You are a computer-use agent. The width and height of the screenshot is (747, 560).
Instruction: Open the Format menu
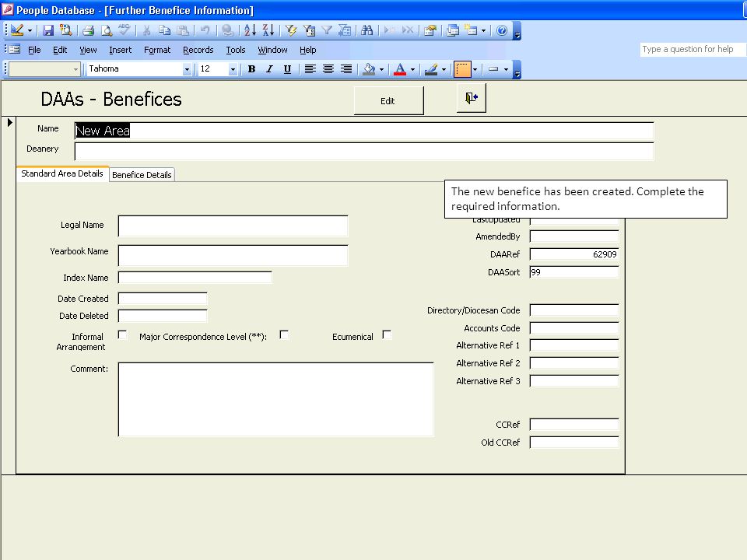157,50
